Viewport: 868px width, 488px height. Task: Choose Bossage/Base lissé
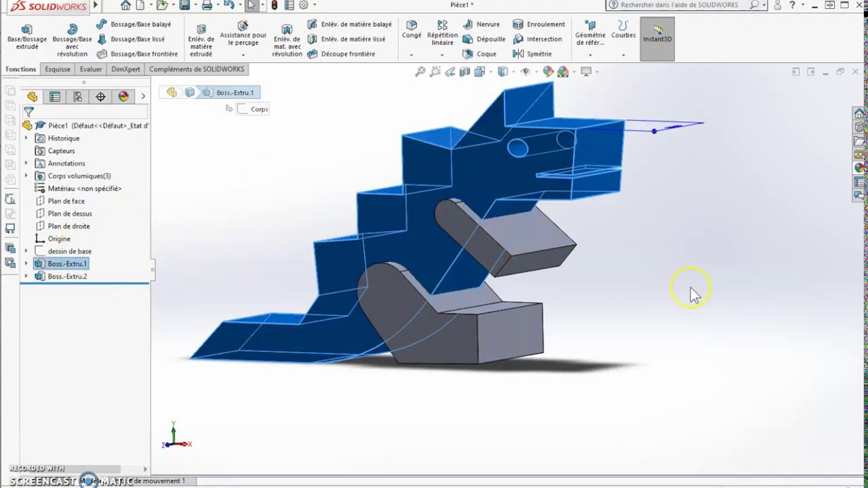[131, 39]
